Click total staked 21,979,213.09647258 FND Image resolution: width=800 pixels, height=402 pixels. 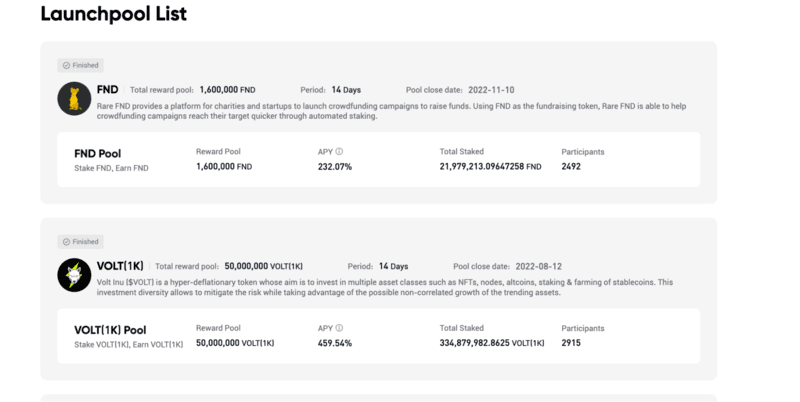(490, 166)
